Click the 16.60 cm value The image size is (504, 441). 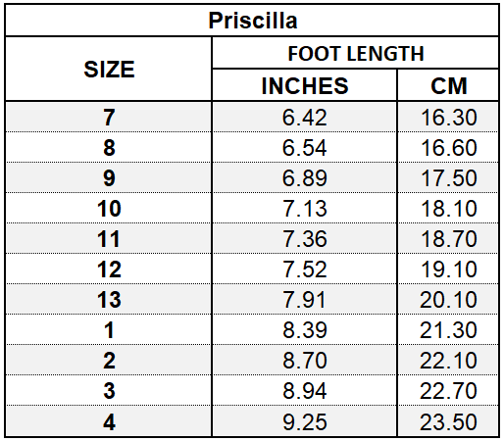click(448, 147)
